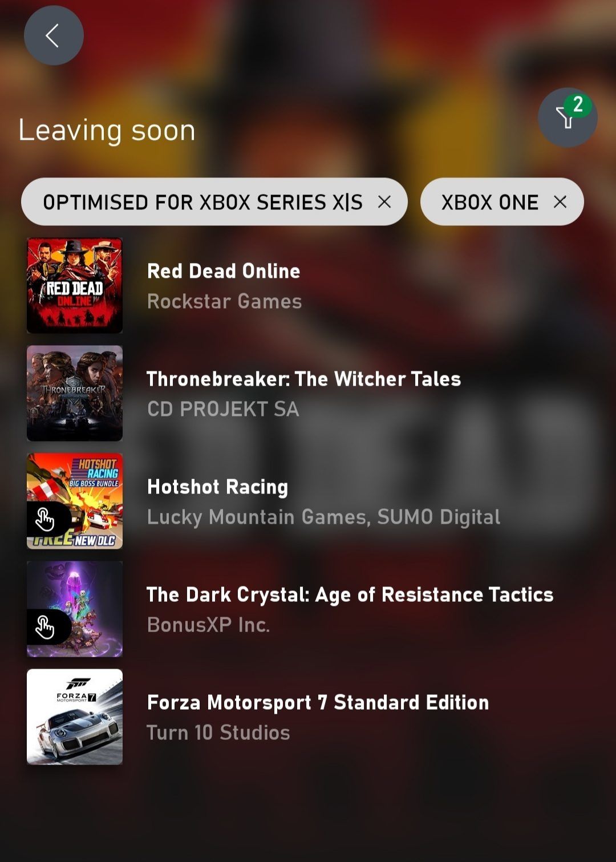
Task: Open the filter funnel icon
Action: click(566, 119)
